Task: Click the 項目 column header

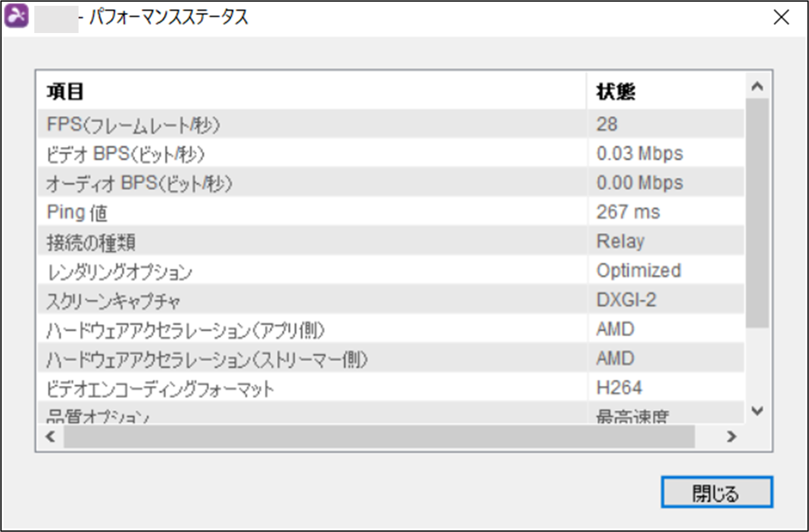Action: [314, 92]
